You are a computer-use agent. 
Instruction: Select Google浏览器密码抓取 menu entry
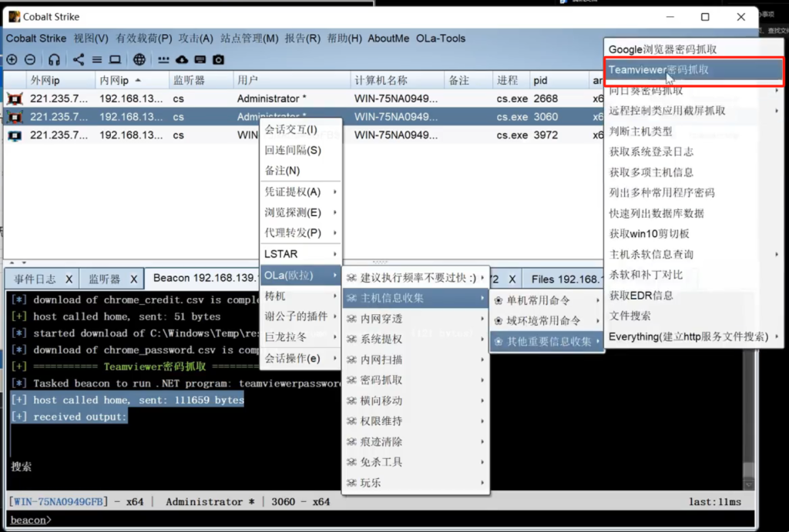[x=693, y=49]
